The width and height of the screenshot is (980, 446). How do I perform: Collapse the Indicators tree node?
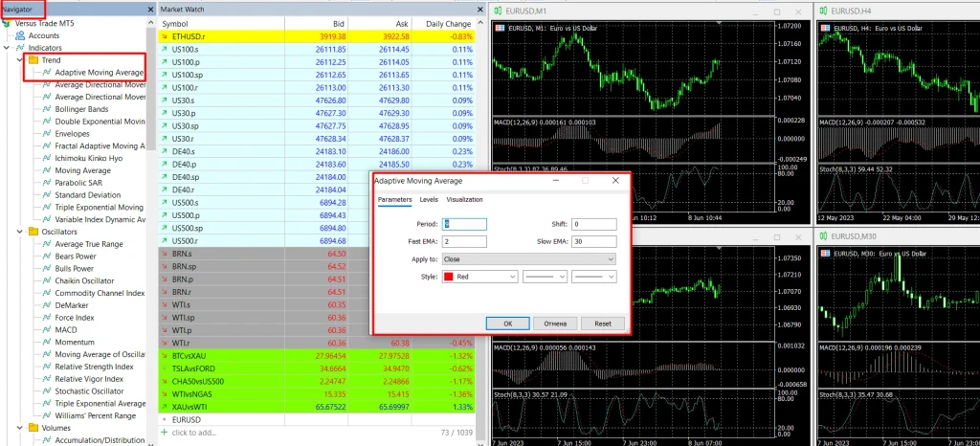pos(7,48)
